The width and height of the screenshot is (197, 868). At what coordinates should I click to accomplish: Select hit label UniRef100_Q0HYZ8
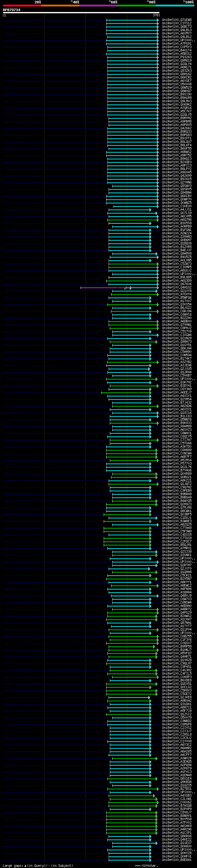(177, 853)
